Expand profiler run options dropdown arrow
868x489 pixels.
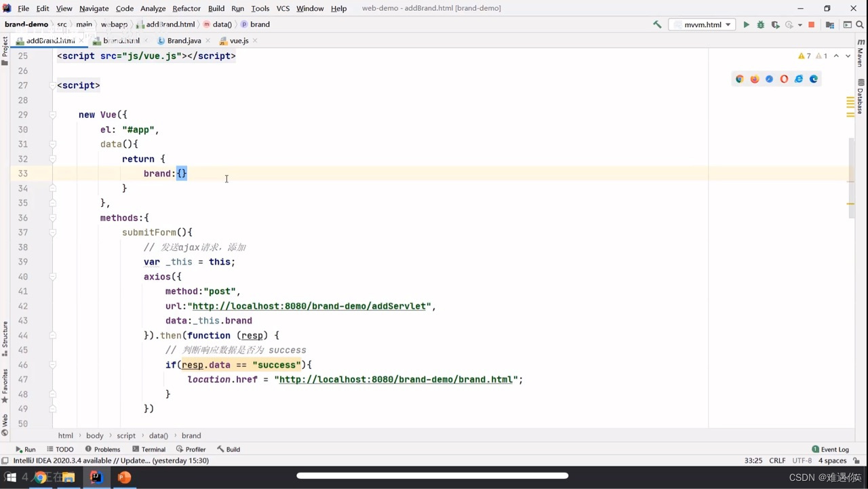click(800, 25)
